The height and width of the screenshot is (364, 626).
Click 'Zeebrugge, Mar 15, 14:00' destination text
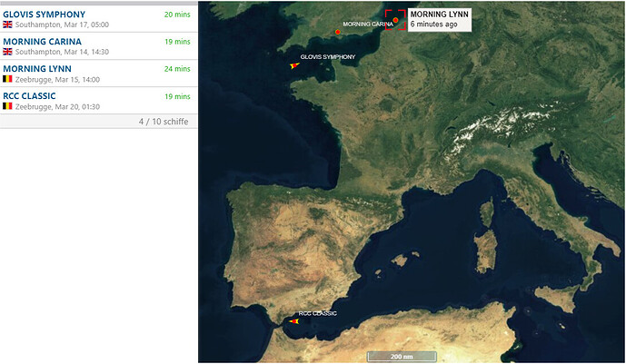click(57, 79)
